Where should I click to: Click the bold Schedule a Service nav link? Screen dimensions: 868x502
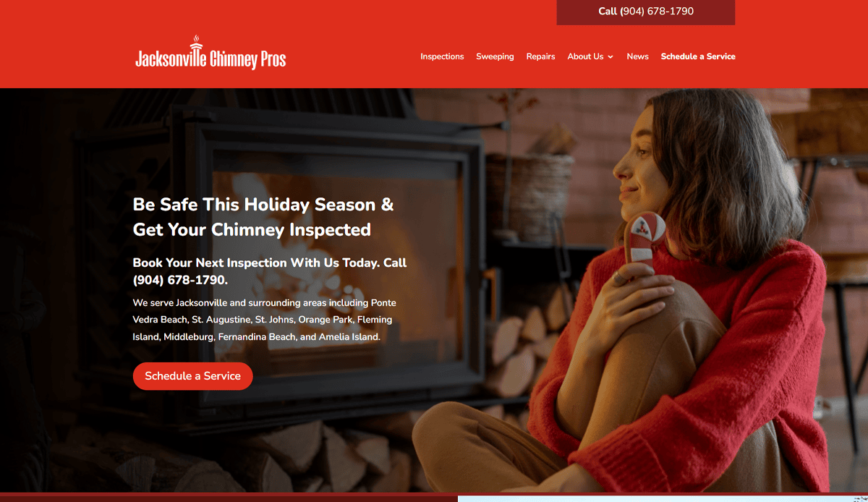(x=698, y=56)
